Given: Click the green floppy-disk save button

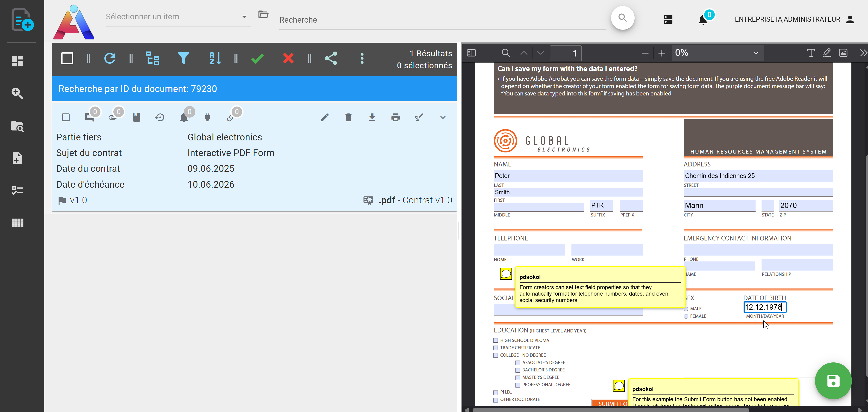Looking at the screenshot, I should (833, 381).
